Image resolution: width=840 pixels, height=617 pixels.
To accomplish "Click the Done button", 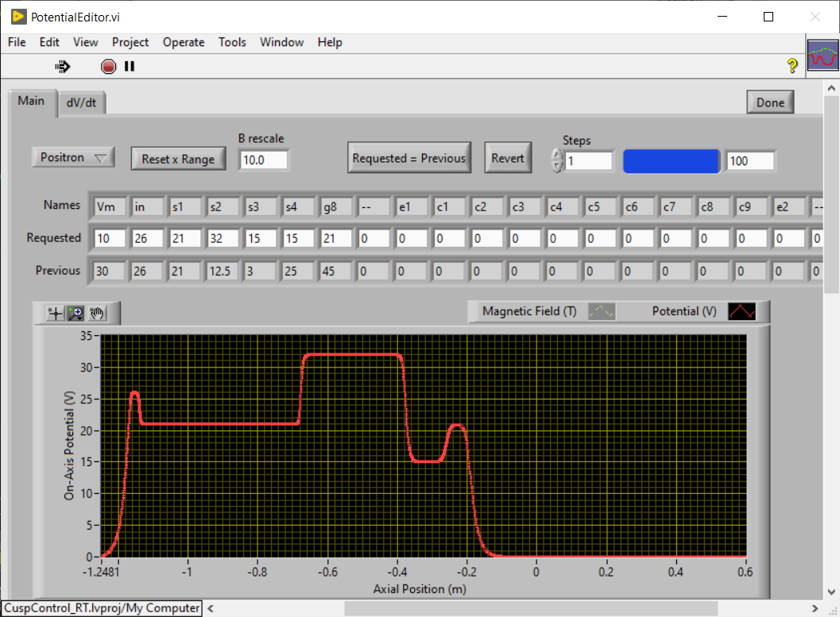I will (770, 102).
